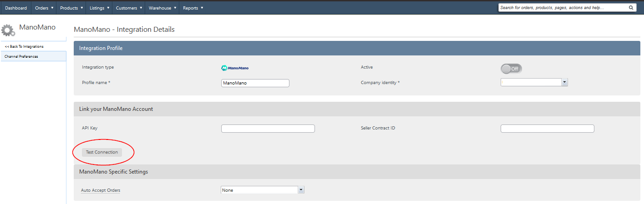Open the Reports menu
This screenshot has width=644, height=204.
coord(193,8)
